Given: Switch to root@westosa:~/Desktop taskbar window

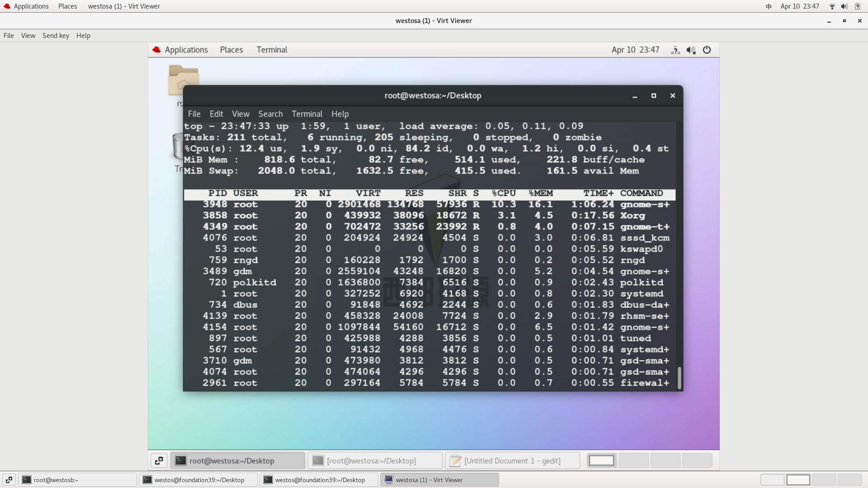Looking at the screenshot, I should (238, 460).
